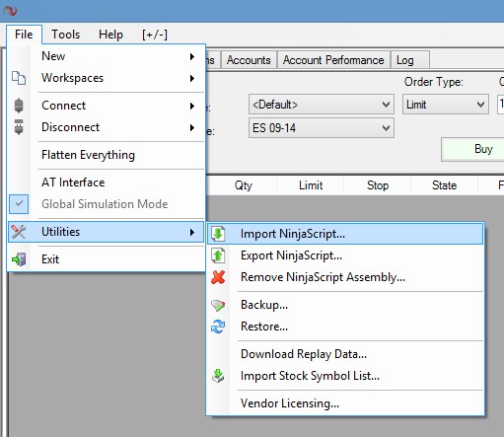Click the Limit column header
Viewport: 504px width, 437px height.
[311, 185]
